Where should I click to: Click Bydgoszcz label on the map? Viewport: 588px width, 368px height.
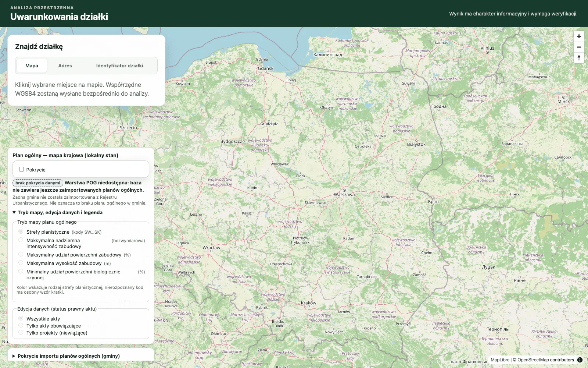(x=231, y=141)
